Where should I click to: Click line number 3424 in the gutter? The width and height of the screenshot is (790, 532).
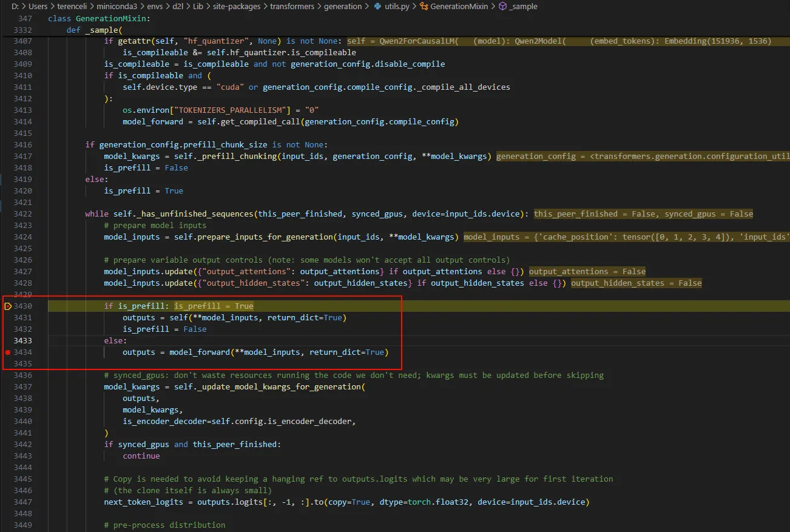point(22,237)
